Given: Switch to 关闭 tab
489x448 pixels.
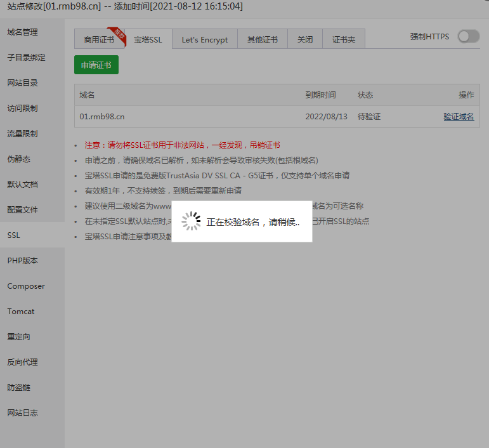Looking at the screenshot, I should click(x=304, y=39).
